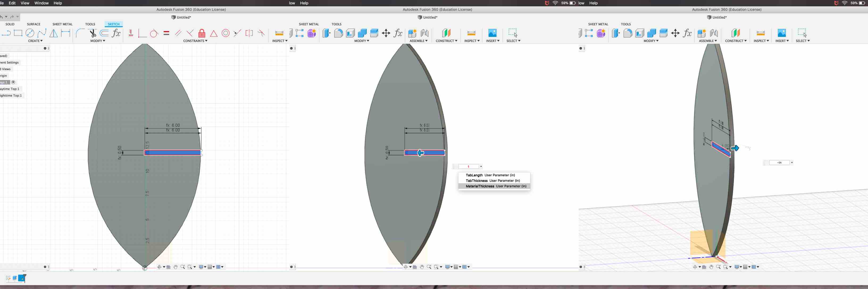This screenshot has height=289, width=868.
Task: Open Change Parameters fx in sketch toolbar
Action: point(116,33)
